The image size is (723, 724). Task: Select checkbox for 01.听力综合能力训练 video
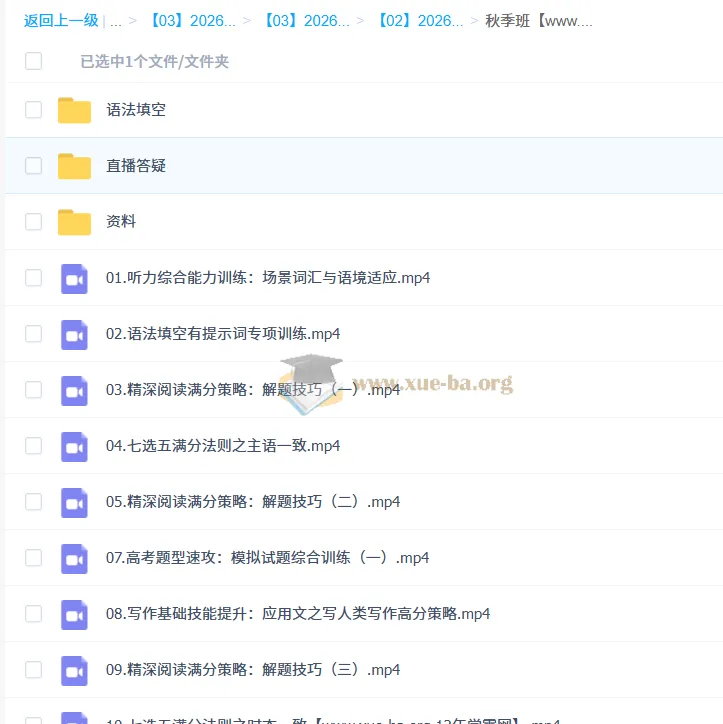click(33, 278)
